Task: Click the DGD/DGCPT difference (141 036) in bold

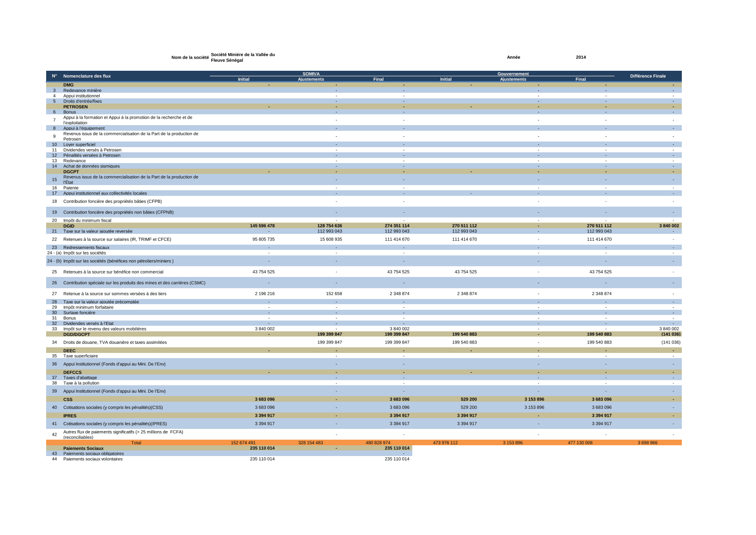Action: click(671, 334)
